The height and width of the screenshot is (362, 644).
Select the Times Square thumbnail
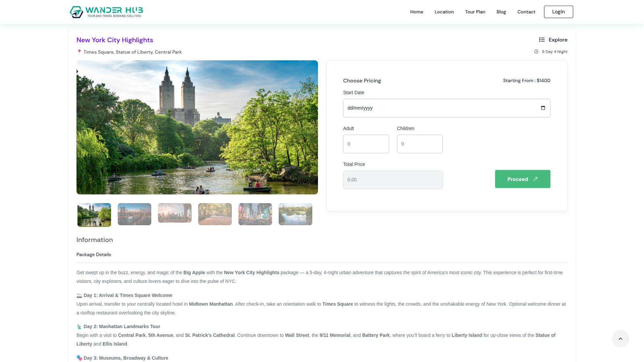tap(255, 214)
